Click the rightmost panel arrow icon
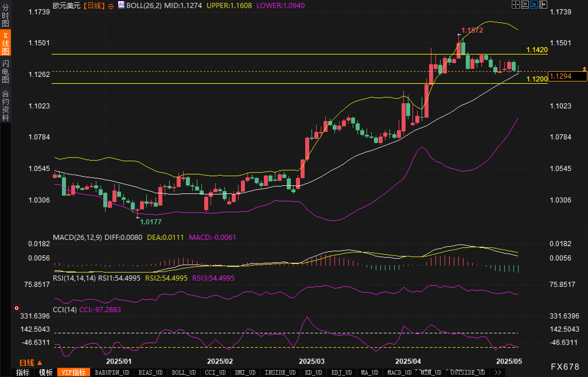588x377 pixels. (x=543, y=5)
